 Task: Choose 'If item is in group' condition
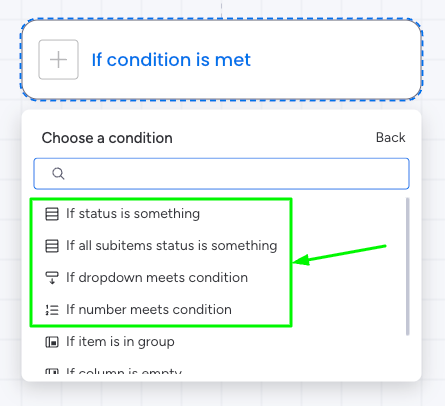[x=120, y=342]
